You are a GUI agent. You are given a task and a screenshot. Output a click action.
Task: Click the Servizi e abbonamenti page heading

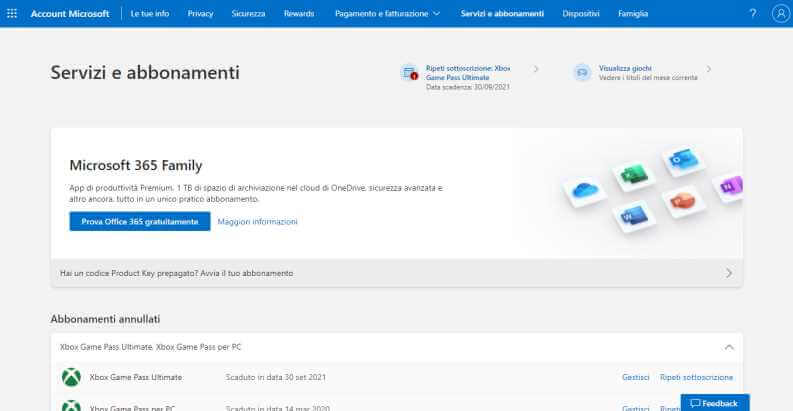click(145, 72)
